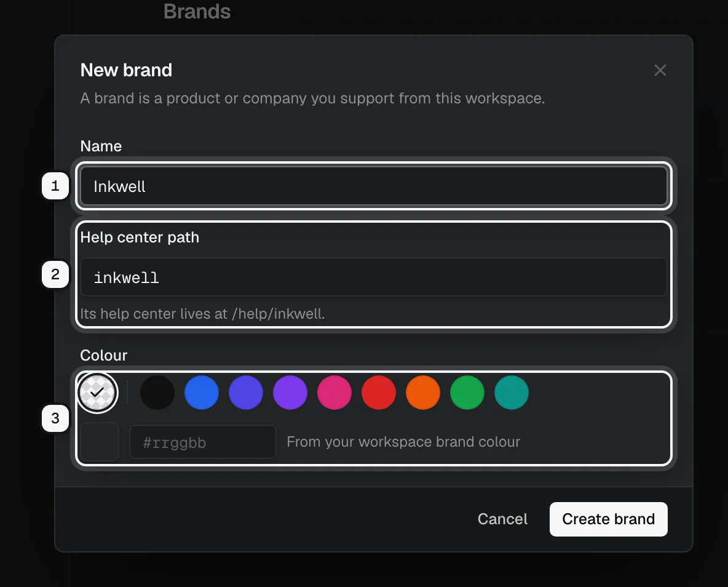Choose the blue colour swatch
728x587 pixels.
point(202,393)
